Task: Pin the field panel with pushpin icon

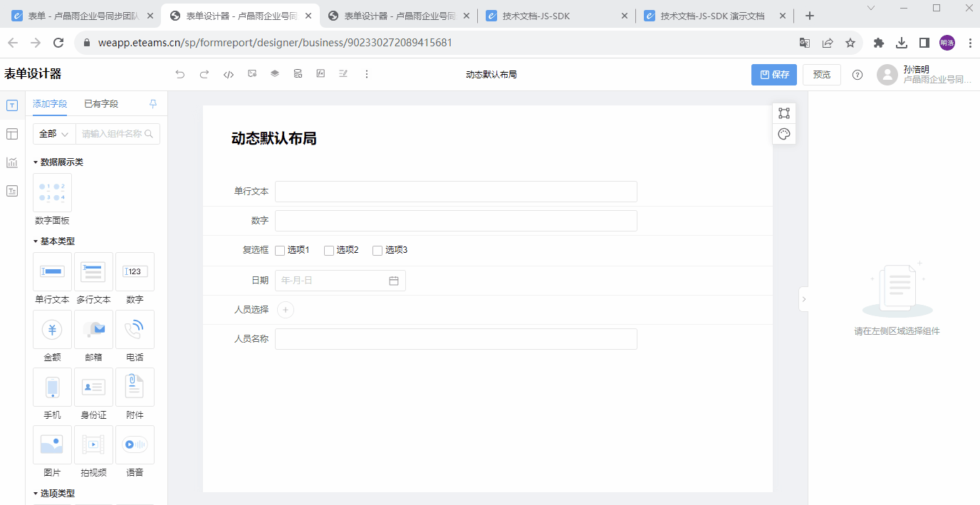Action: (153, 104)
